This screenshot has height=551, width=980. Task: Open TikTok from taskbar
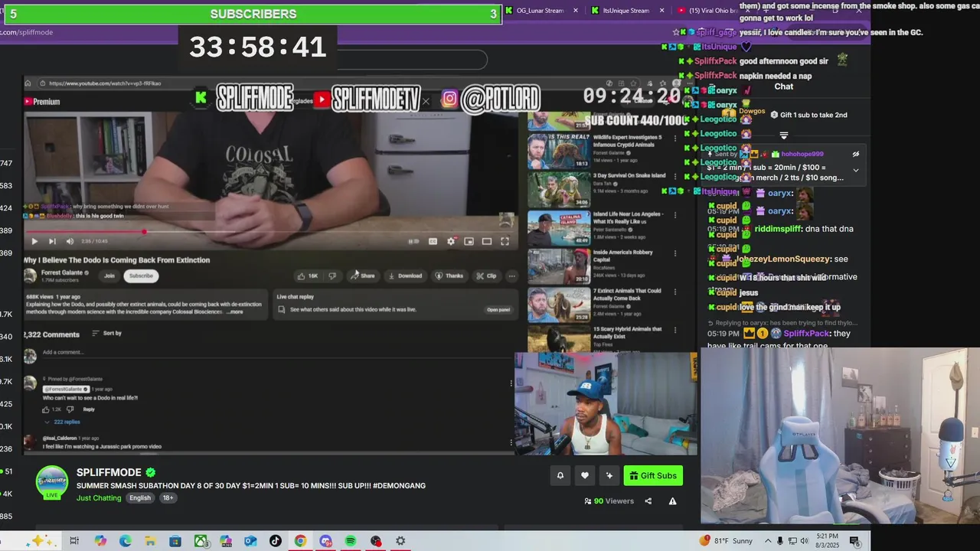point(275,541)
